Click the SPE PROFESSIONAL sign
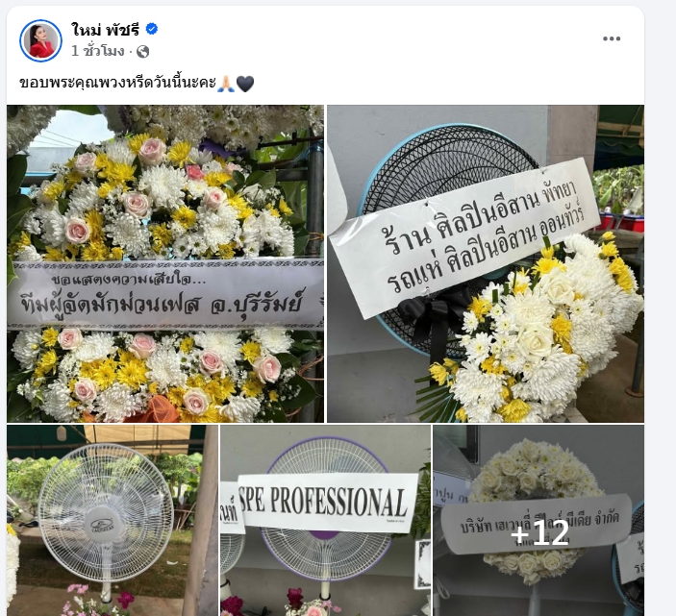The height and width of the screenshot is (616, 676). pyautogui.click(x=327, y=503)
